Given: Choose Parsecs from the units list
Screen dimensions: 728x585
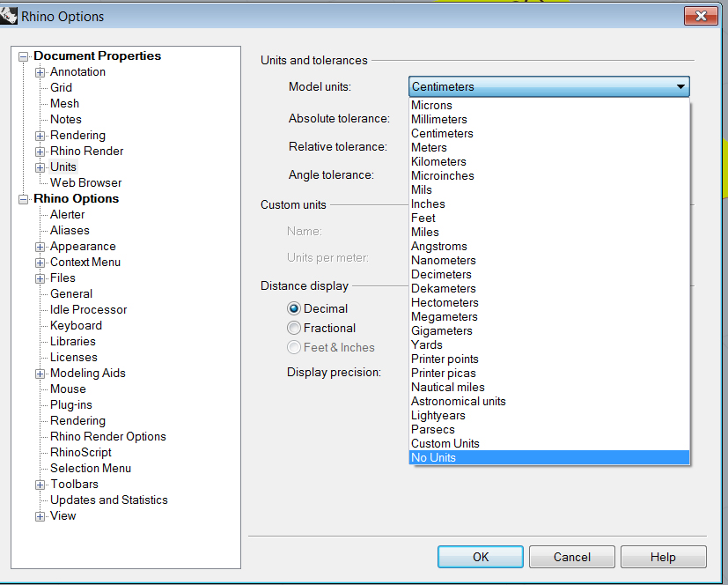Looking at the screenshot, I should coord(548,429).
